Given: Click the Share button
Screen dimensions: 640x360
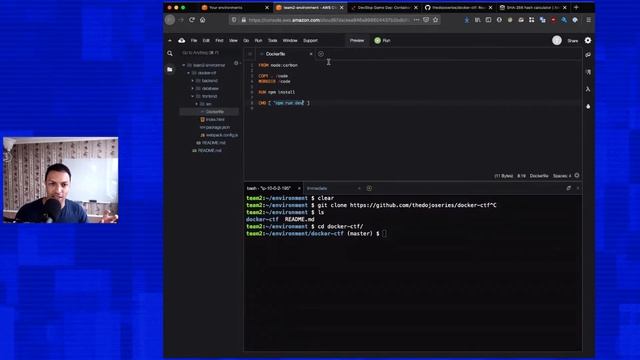Looking at the screenshot, I should point(573,40).
